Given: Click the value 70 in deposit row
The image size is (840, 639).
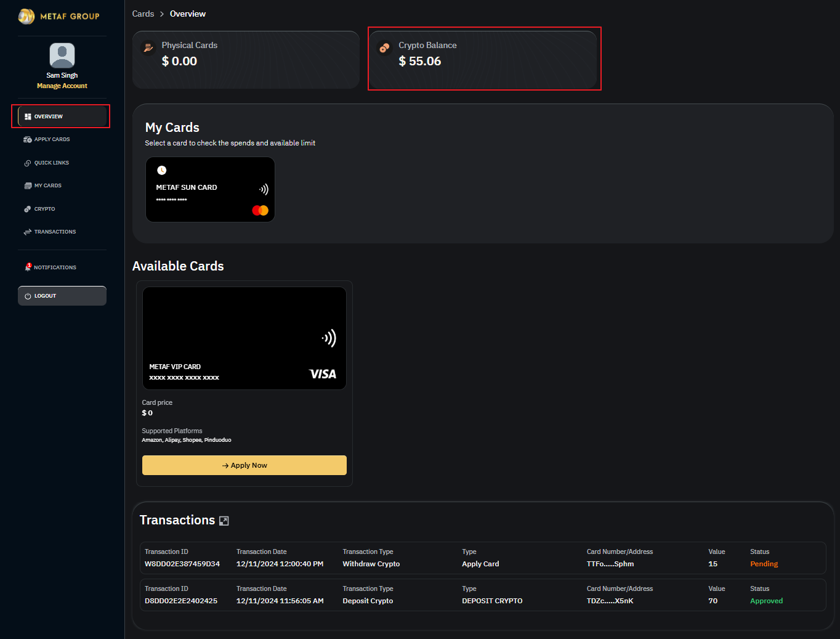Looking at the screenshot, I should [713, 601].
